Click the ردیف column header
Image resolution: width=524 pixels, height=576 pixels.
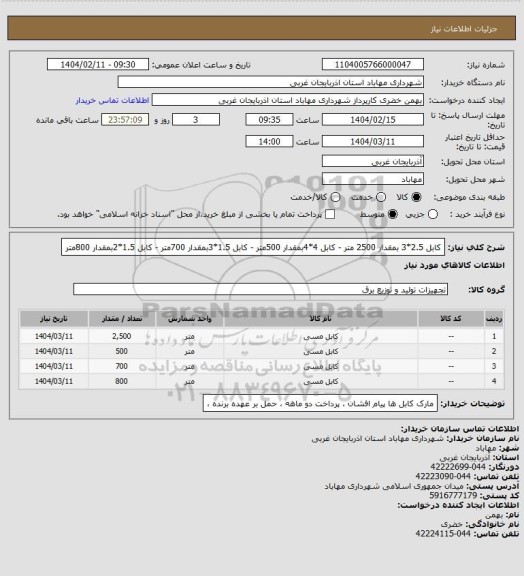494,319
